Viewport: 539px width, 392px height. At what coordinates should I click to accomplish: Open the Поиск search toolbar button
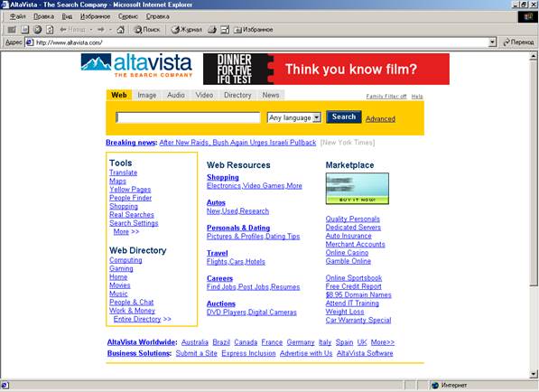(x=147, y=30)
